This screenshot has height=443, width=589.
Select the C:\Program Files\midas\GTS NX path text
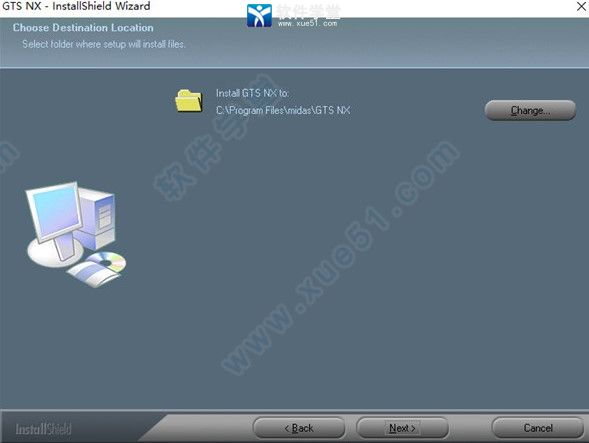click(283, 110)
